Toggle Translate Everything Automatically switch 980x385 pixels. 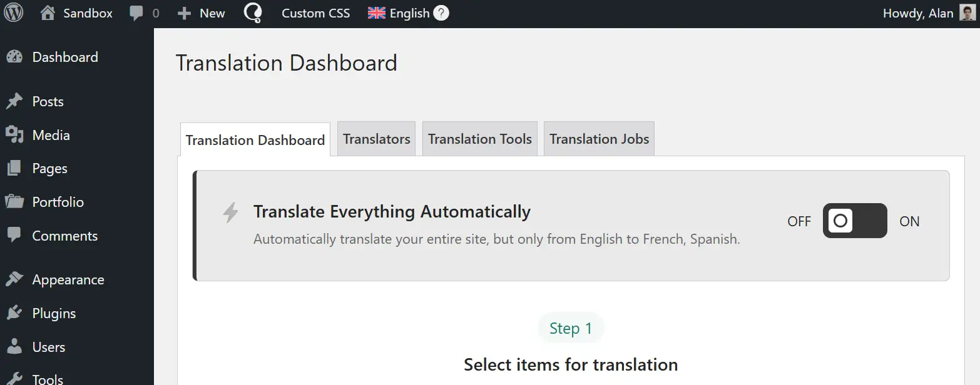854,221
